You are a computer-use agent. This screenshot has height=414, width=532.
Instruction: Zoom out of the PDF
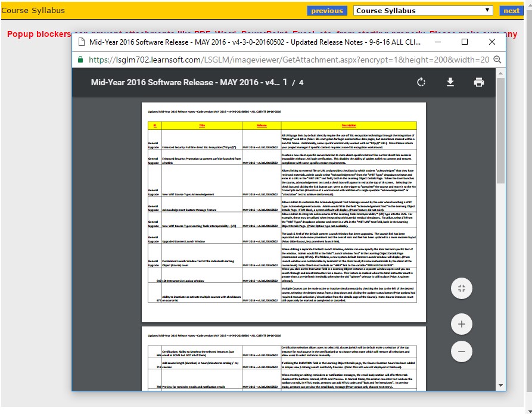[x=461, y=351]
